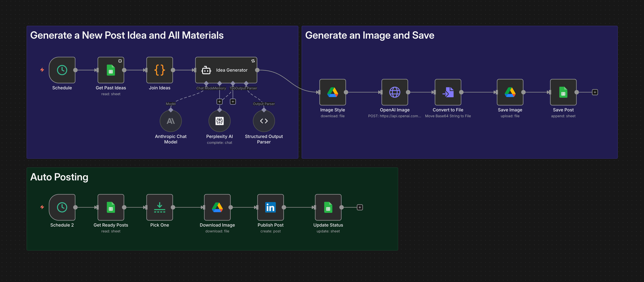Click the lightning bolt beside Schedule 2
Screen dimensions: 644x282
42,207
